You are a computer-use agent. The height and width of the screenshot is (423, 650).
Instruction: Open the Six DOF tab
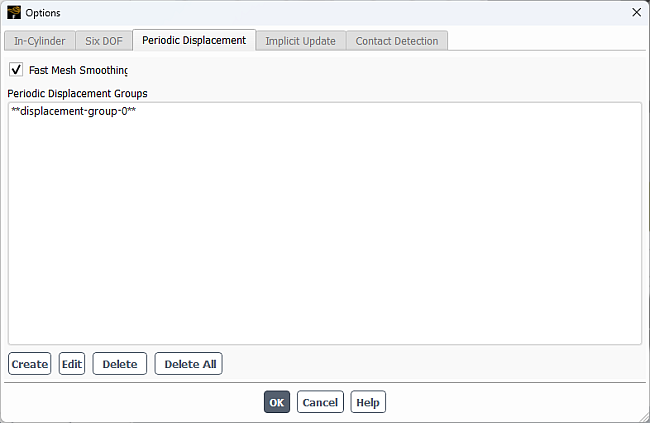click(104, 41)
